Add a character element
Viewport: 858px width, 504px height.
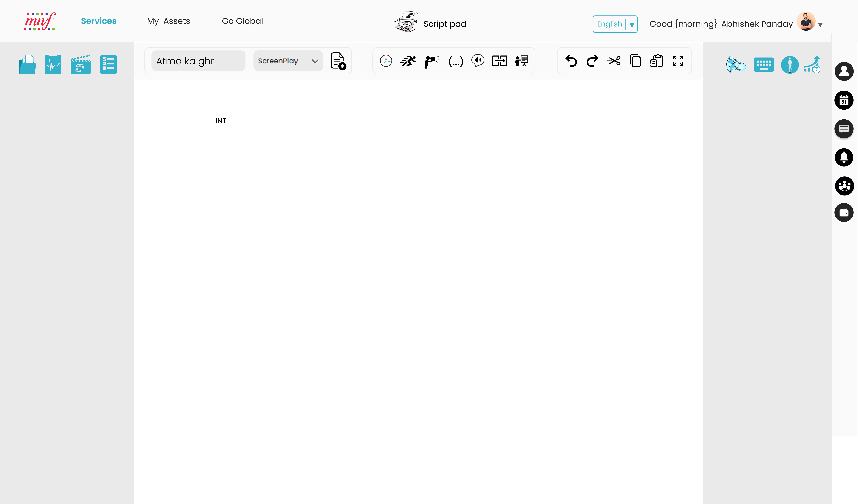431,61
